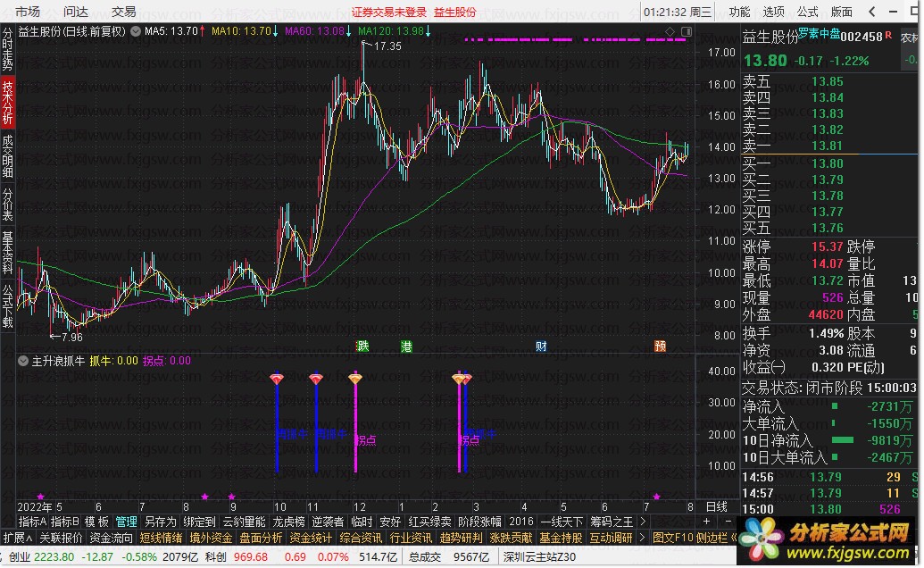Open the 选项 menu
The width and height of the screenshot is (924, 568).
click(774, 12)
